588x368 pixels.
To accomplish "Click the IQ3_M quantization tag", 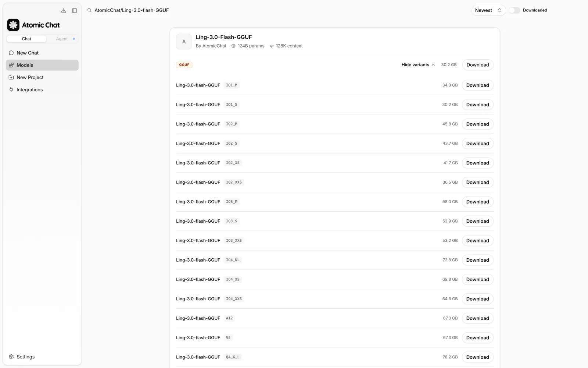I will tap(232, 202).
